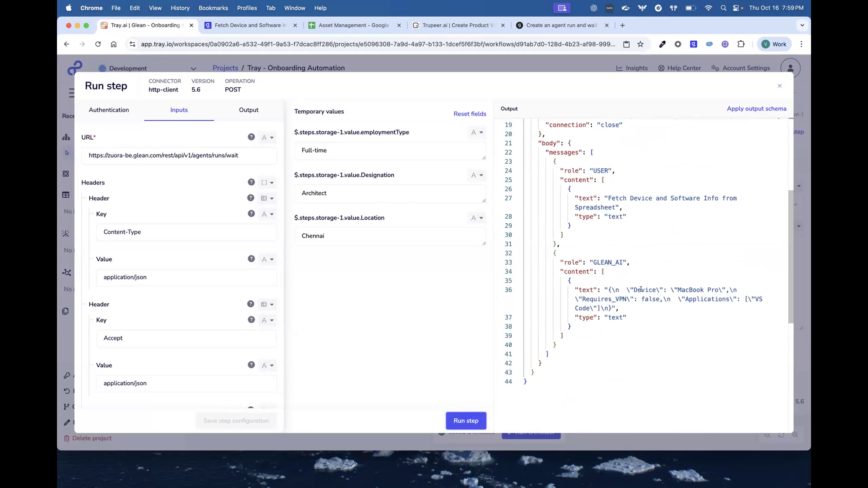The width and height of the screenshot is (868, 488).
Task: Expand the Development workspace dropdown
Action: 194,68
